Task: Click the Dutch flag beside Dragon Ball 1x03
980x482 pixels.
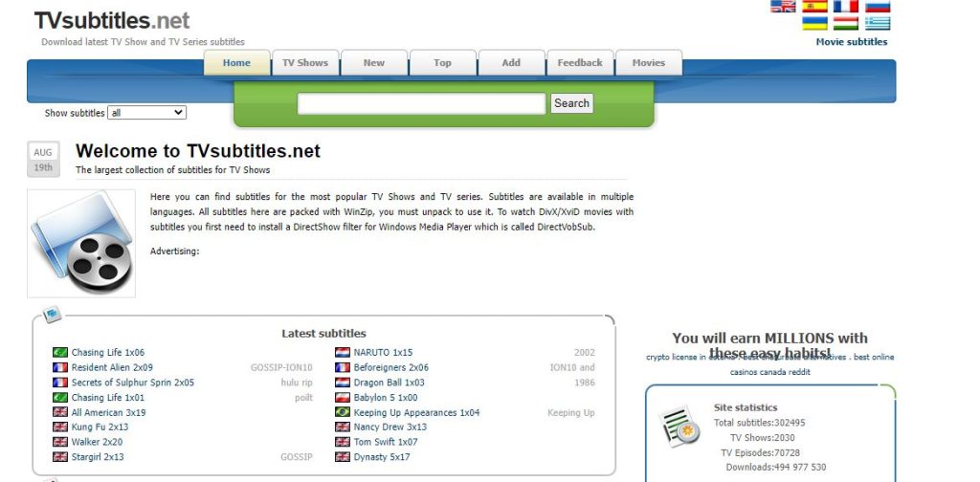Action: pyautogui.click(x=343, y=383)
